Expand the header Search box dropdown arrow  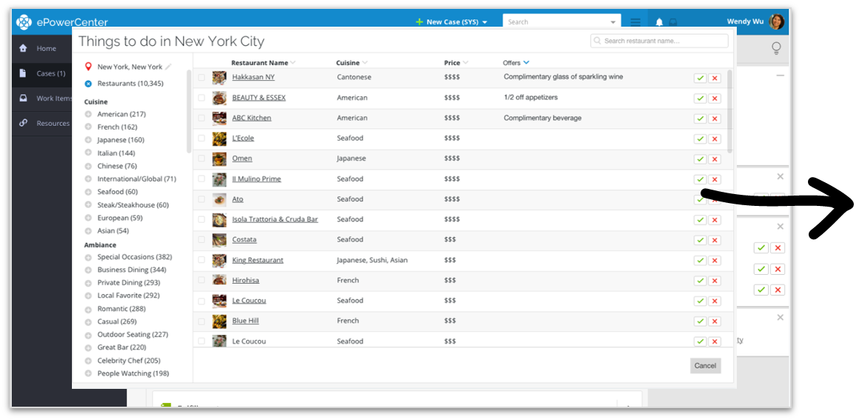613,23
